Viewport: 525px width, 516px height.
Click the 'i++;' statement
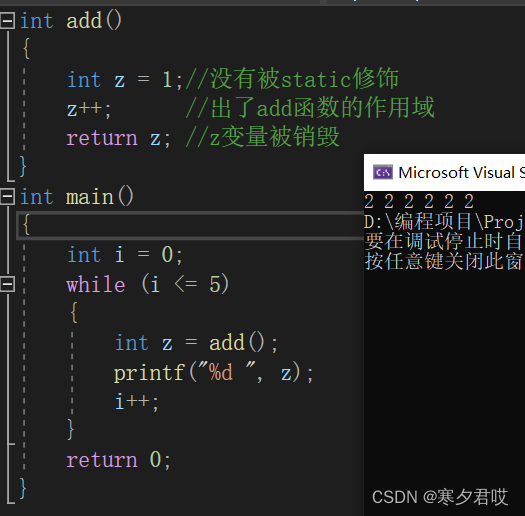pyautogui.click(x=137, y=401)
